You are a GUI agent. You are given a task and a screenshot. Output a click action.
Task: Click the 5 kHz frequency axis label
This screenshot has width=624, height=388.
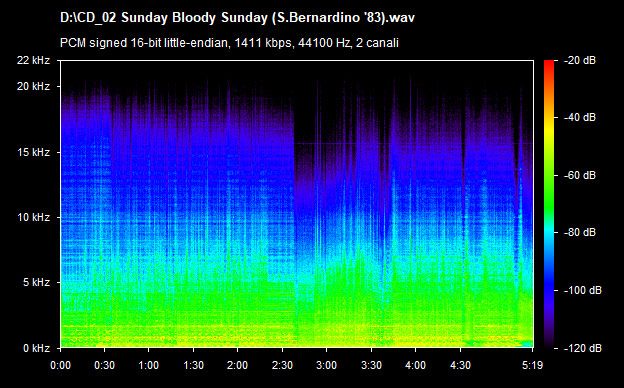tap(36, 283)
